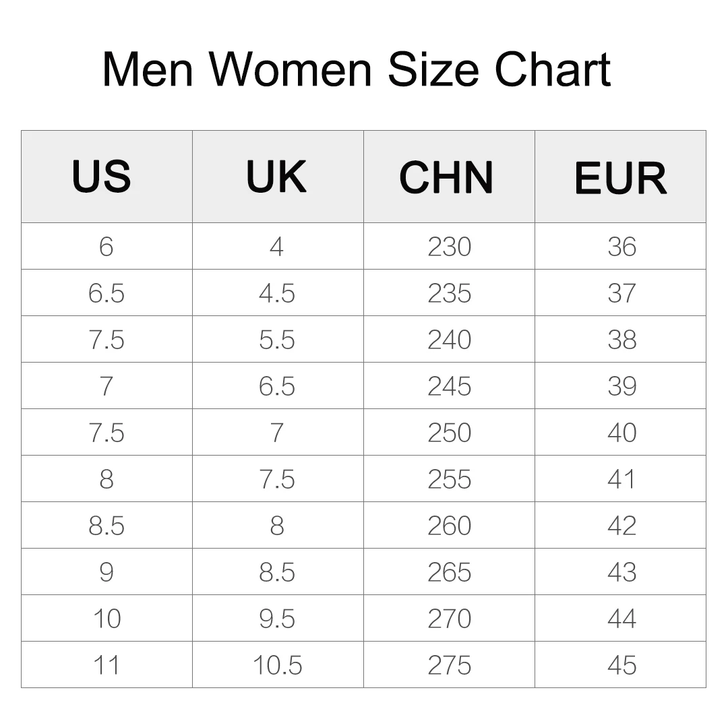Select EUR size 43 cell
728x711 pixels.
tap(621, 572)
